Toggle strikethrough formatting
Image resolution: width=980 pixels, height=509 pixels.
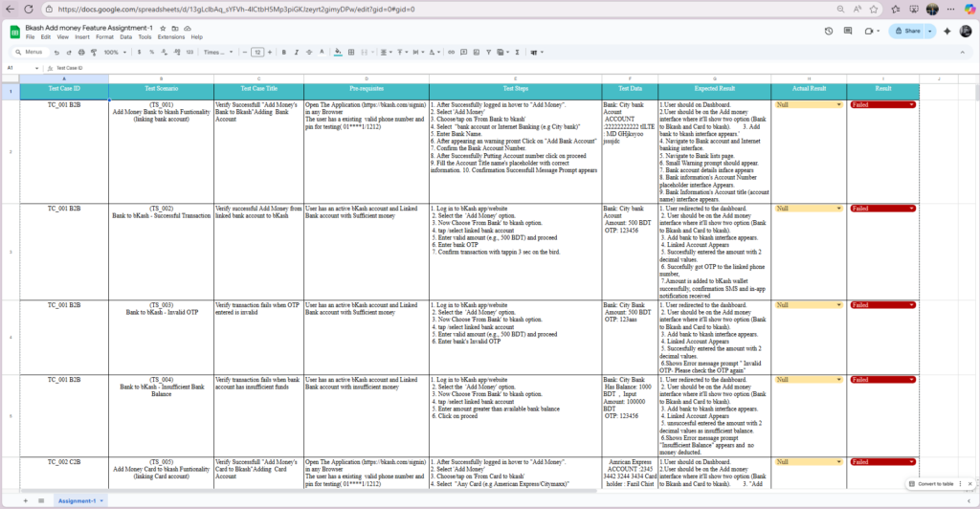(x=309, y=53)
